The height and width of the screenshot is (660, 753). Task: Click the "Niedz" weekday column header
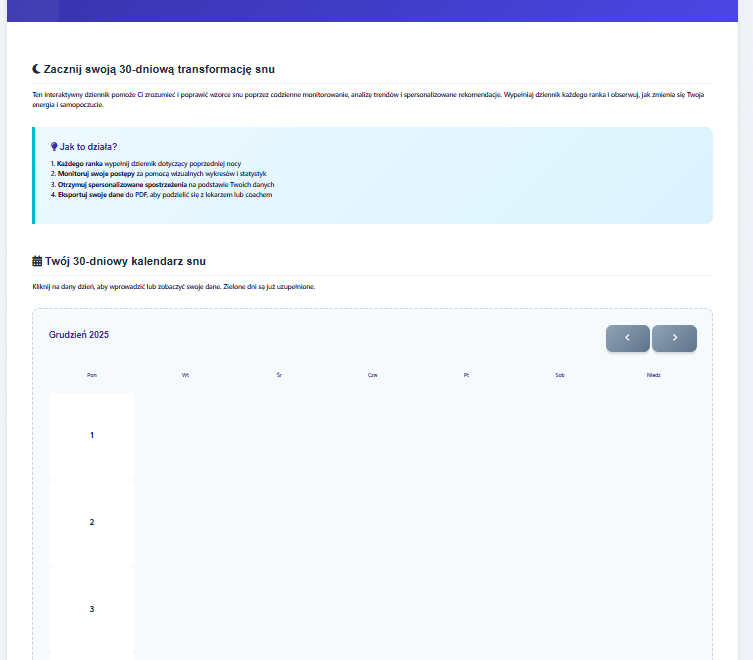click(653, 375)
